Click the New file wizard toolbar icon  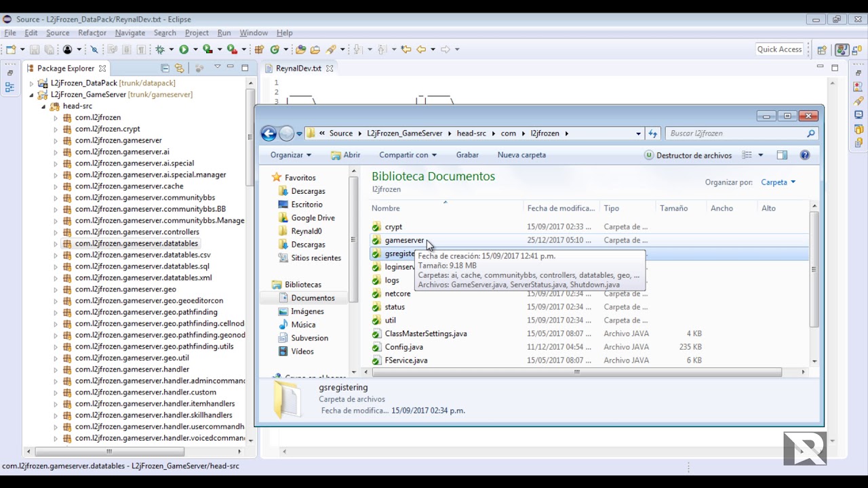tap(11, 49)
